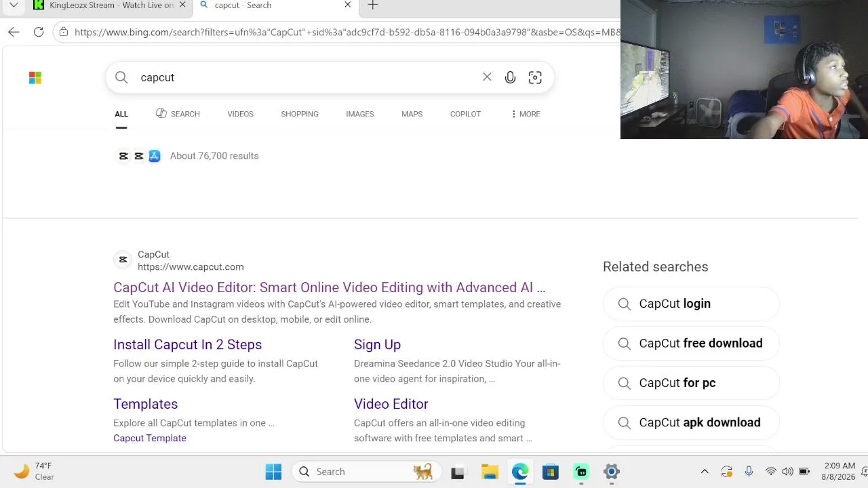
Task: Reload the page with the refresh icon
Action: (39, 32)
